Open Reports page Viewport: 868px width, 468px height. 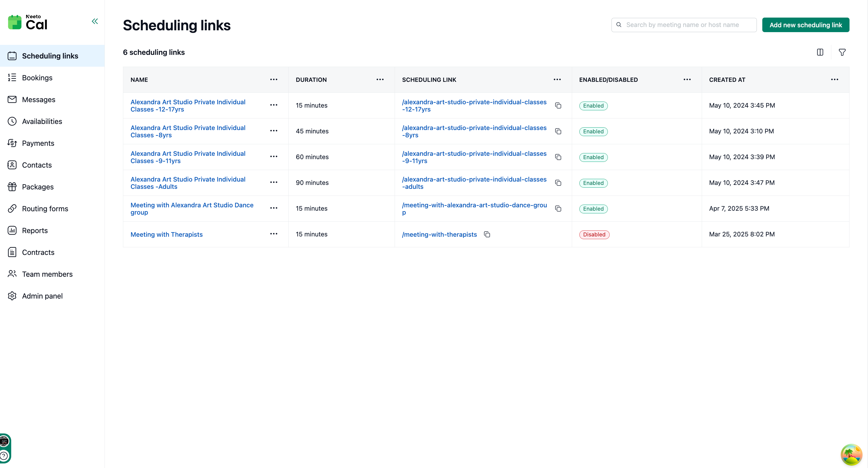pyautogui.click(x=52, y=230)
